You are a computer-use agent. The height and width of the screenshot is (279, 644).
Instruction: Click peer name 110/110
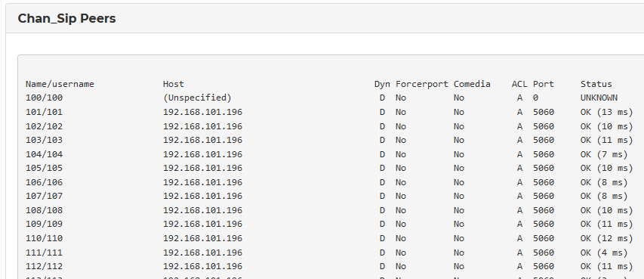tap(44, 238)
